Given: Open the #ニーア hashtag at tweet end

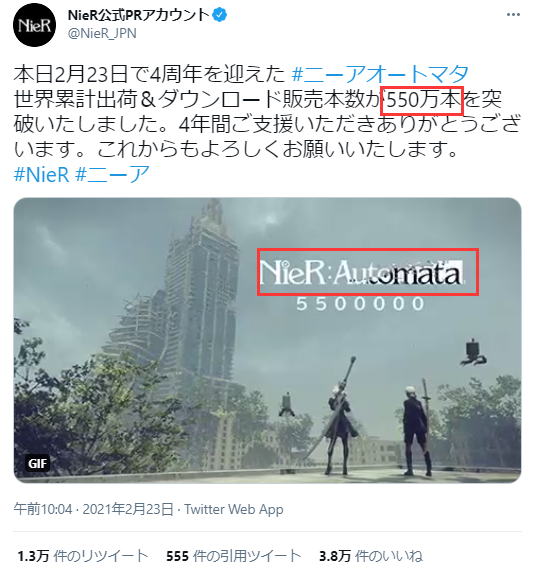Looking at the screenshot, I should tap(113, 174).
